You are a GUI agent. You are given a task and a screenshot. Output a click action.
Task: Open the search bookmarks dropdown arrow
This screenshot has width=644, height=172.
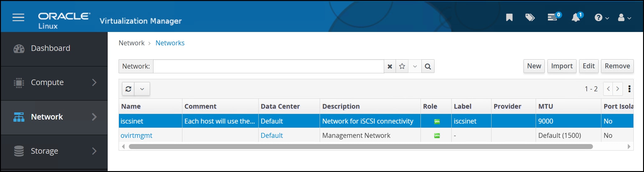click(415, 66)
